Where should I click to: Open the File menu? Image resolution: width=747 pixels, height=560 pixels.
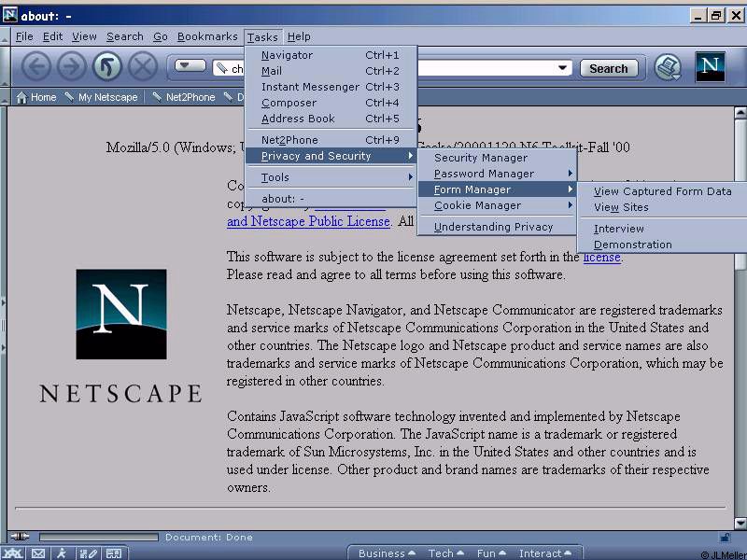[24, 36]
